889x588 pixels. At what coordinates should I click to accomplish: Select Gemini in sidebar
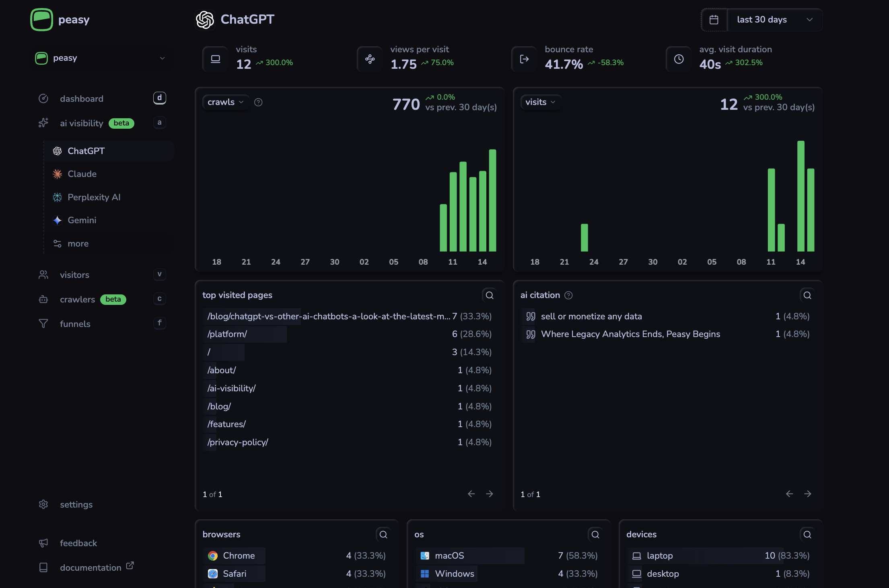coord(109,220)
